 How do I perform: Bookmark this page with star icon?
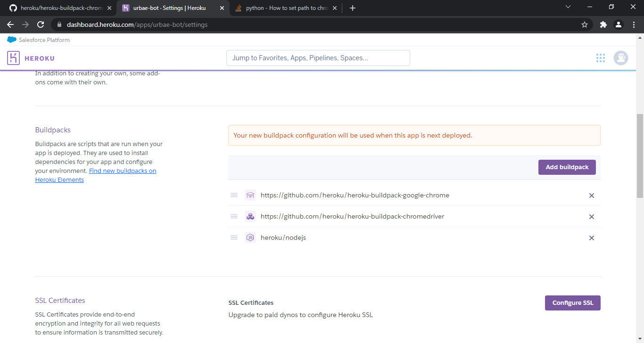(585, 24)
